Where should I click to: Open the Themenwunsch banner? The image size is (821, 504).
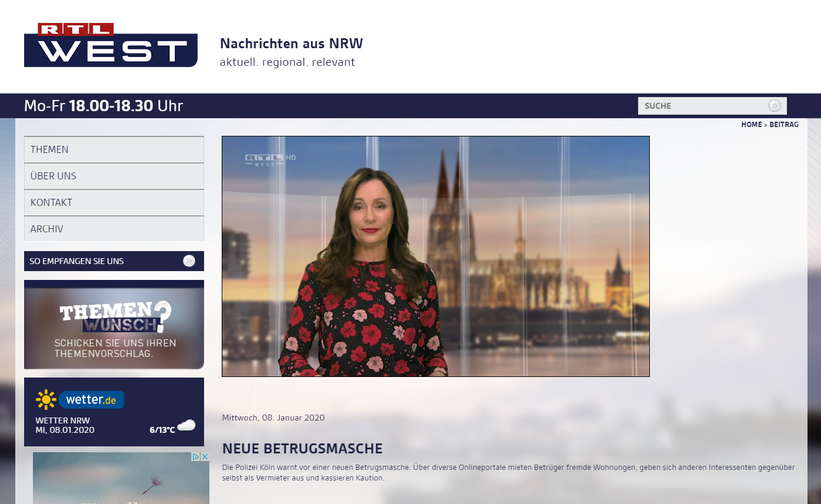114,325
